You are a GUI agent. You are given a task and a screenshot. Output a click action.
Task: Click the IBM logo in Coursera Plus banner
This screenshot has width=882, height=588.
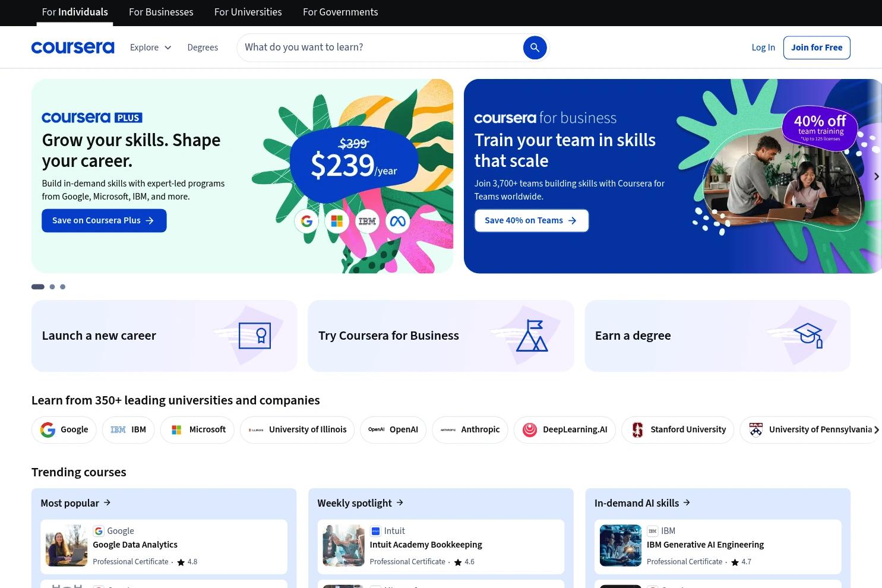coord(367,222)
